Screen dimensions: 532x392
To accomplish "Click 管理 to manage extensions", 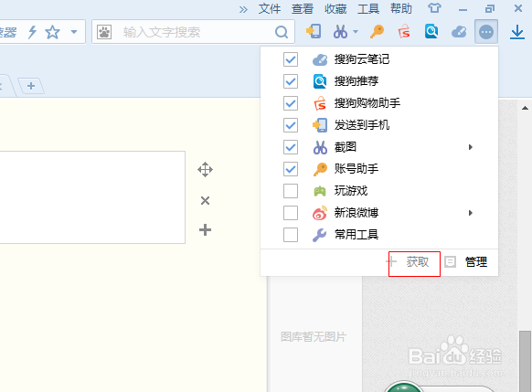I will point(476,261).
